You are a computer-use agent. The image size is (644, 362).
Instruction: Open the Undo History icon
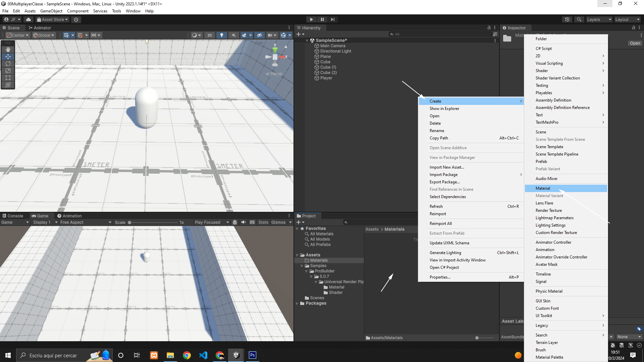click(567, 19)
